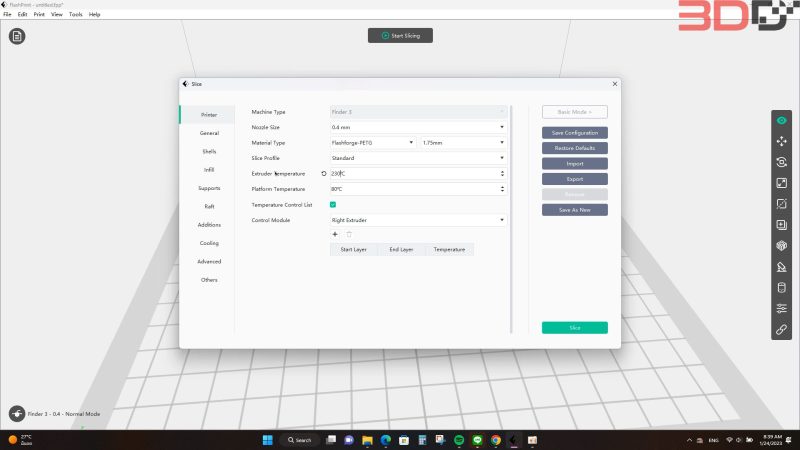The height and width of the screenshot is (450, 800).
Task: Click the Basic Mode button
Action: (x=574, y=112)
